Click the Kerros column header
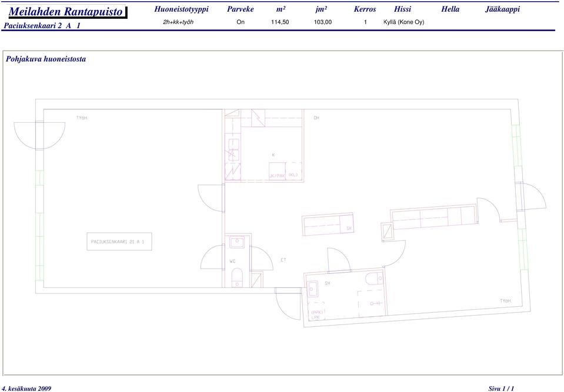The height and width of the screenshot is (392, 564). [365, 9]
